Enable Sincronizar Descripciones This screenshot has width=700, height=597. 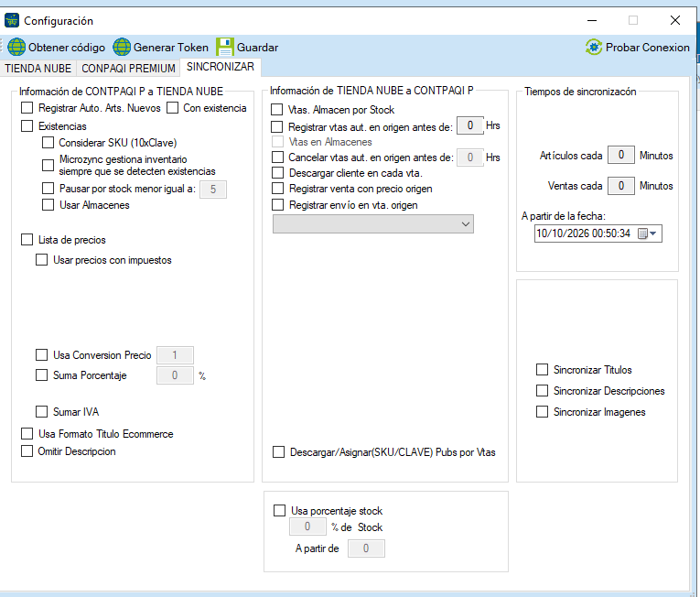click(542, 391)
